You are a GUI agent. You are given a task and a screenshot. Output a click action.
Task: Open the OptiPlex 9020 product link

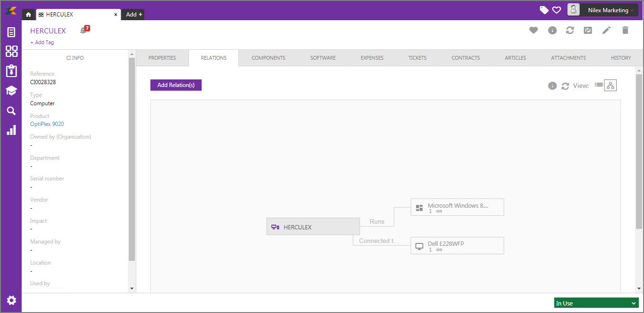click(47, 124)
